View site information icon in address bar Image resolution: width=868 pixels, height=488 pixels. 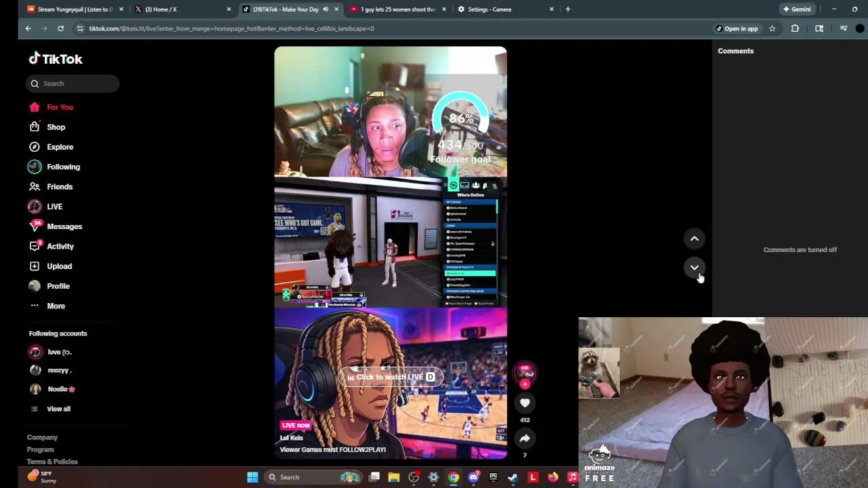[81, 28]
